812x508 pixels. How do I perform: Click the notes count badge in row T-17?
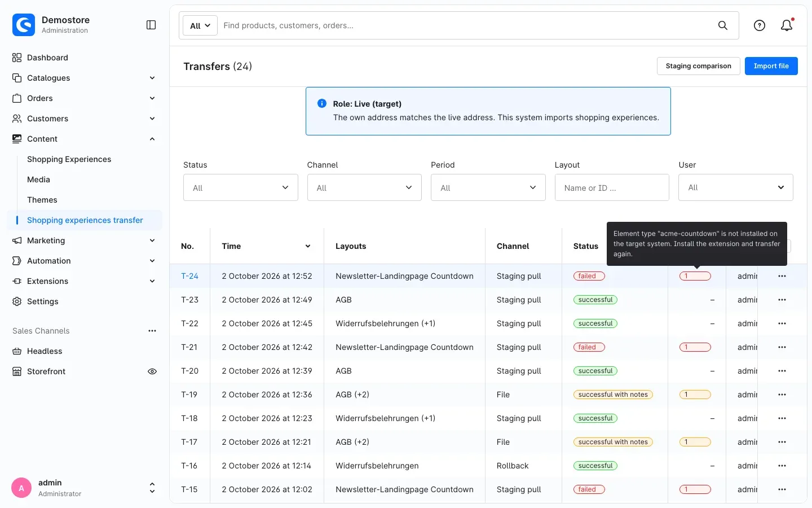[695, 442]
